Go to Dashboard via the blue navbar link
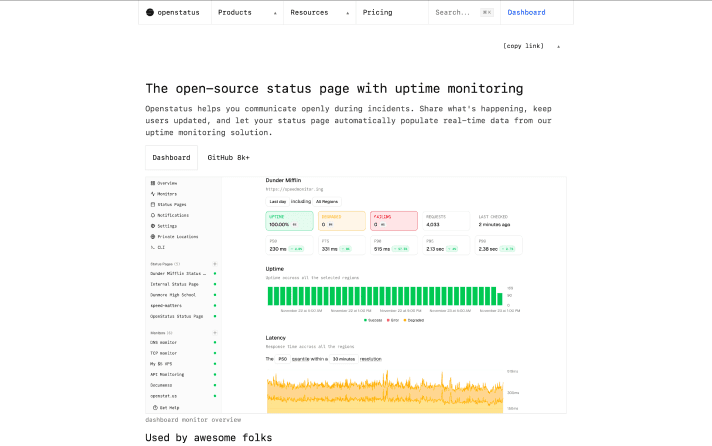The image size is (712, 446). (526, 12)
